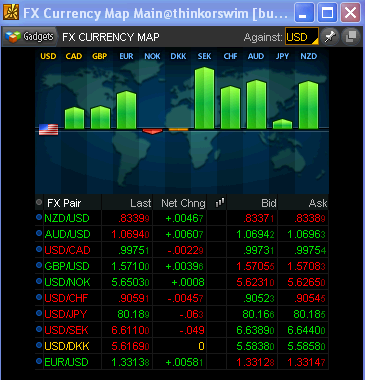Select the NZD/USD pair

(67, 218)
